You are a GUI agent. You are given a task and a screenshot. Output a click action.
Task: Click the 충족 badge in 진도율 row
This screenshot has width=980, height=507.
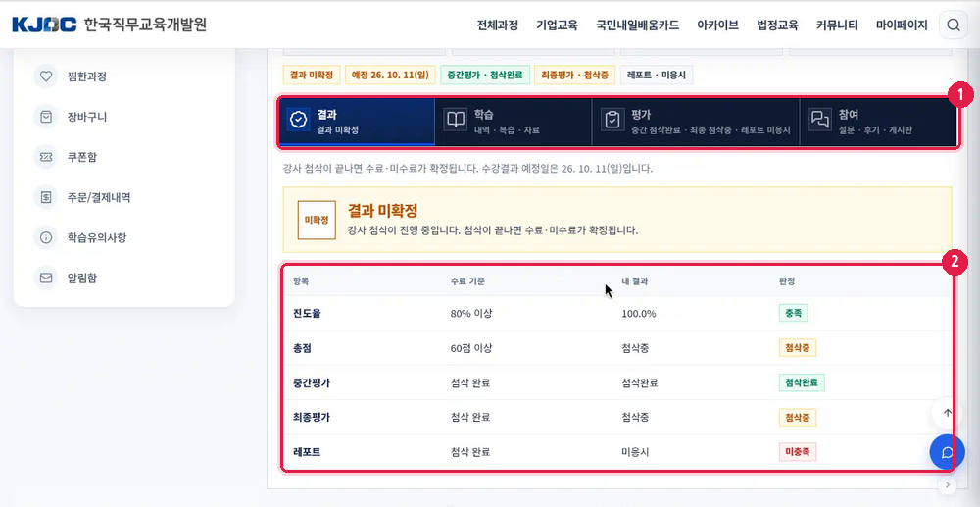coord(793,313)
